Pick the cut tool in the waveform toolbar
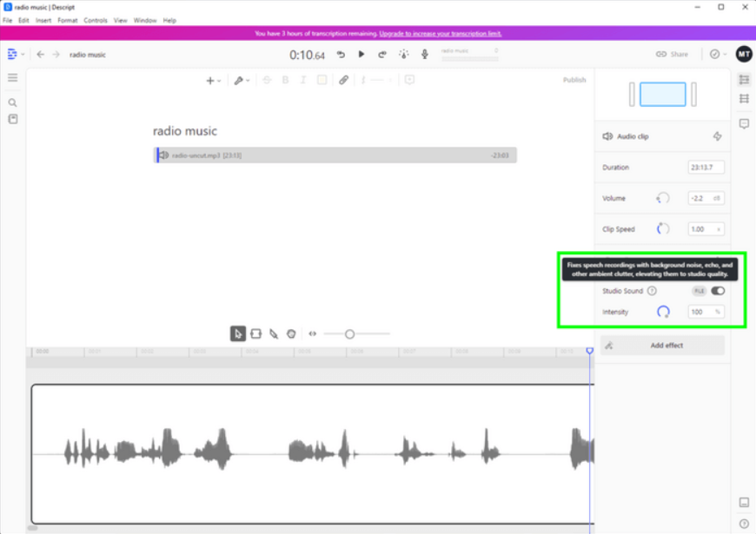The height and width of the screenshot is (534, 756). (x=275, y=333)
